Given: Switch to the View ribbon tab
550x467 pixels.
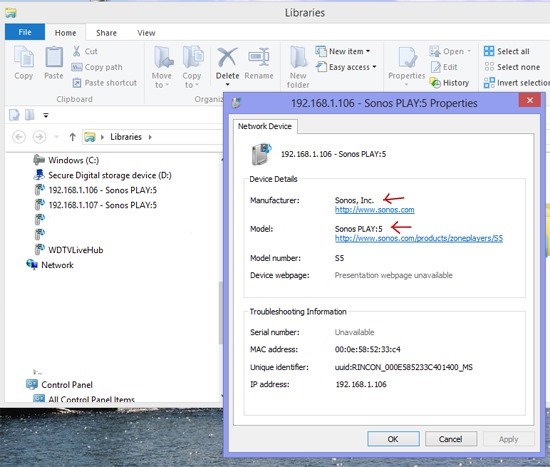Looking at the screenshot, I should click(146, 33).
